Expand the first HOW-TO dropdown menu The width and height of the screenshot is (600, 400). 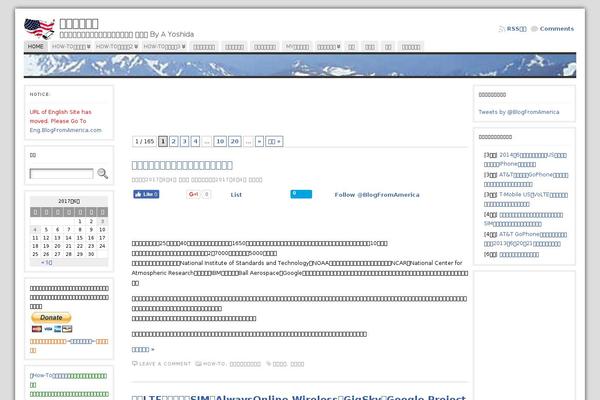tap(71, 46)
